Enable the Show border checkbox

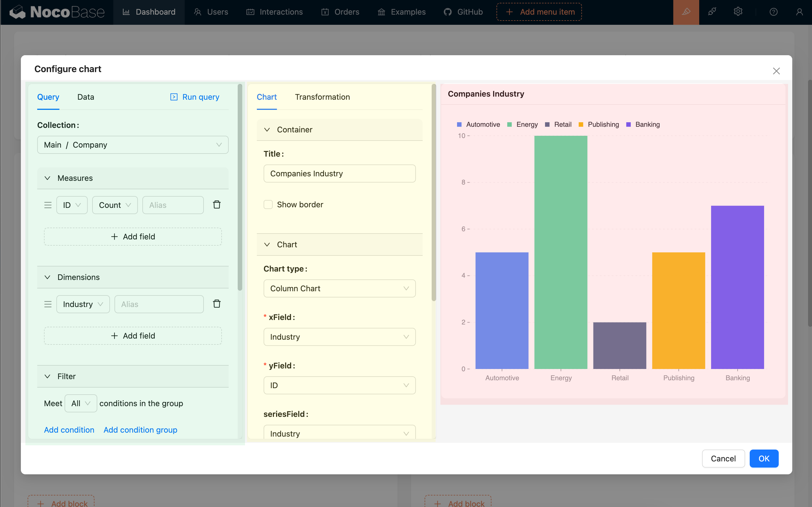268,204
